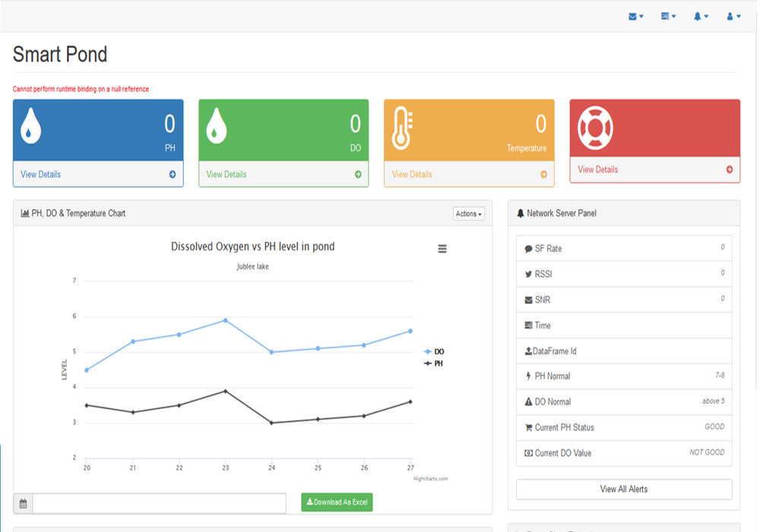Click DO data point at x-axis 23
The image size is (760, 532).
[x=225, y=320]
